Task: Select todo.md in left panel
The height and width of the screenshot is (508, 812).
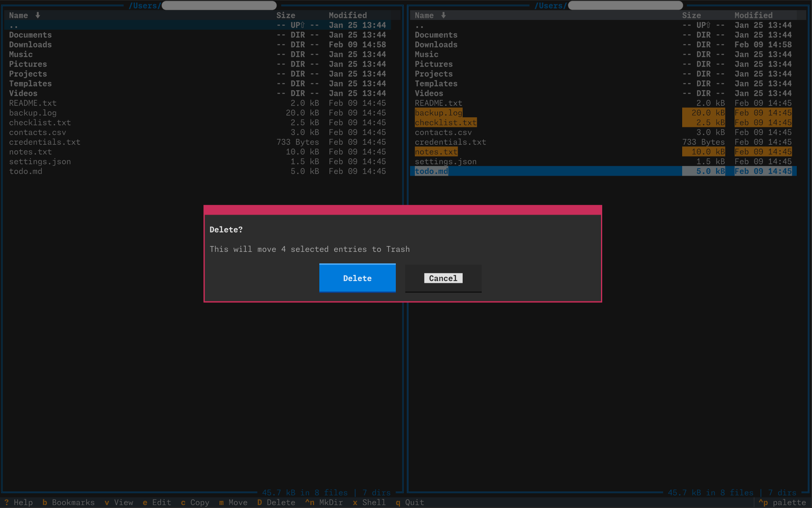Action: (198, 171)
